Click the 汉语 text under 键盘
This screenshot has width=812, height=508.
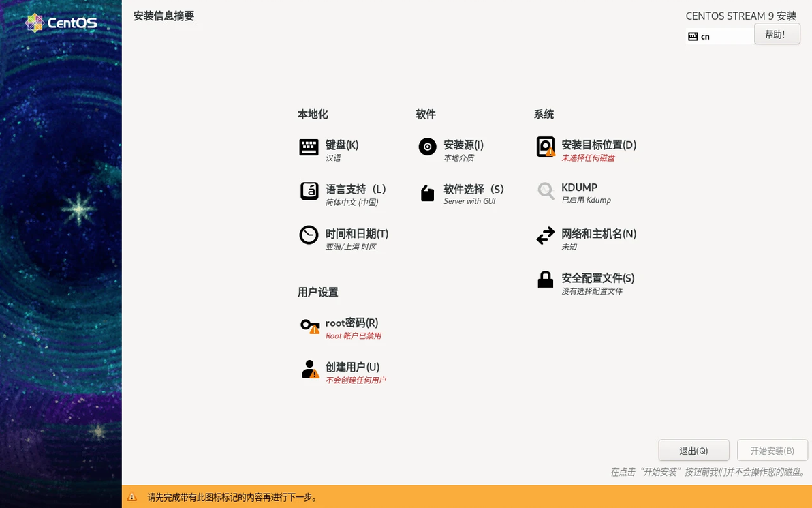[x=333, y=158]
